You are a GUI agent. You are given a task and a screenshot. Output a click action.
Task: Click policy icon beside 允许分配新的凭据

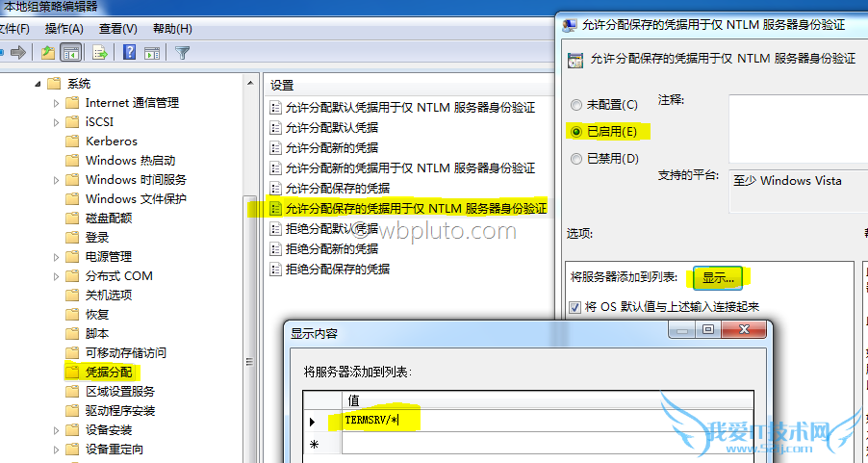(275, 148)
